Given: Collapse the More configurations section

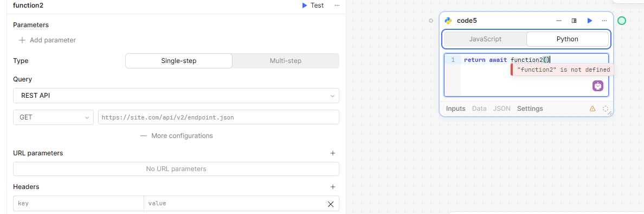Looking at the screenshot, I should click(176, 136).
